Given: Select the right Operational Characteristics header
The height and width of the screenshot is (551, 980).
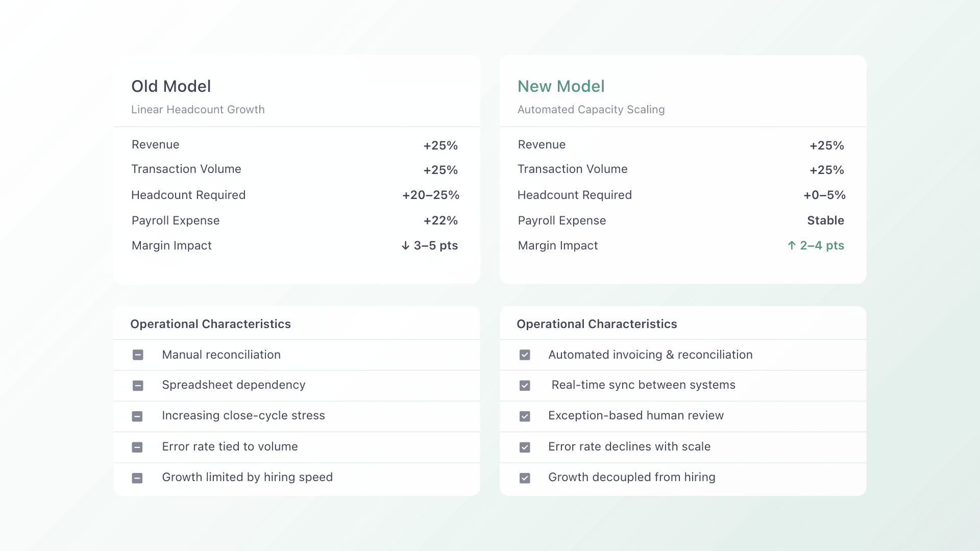Looking at the screenshot, I should click(597, 324).
